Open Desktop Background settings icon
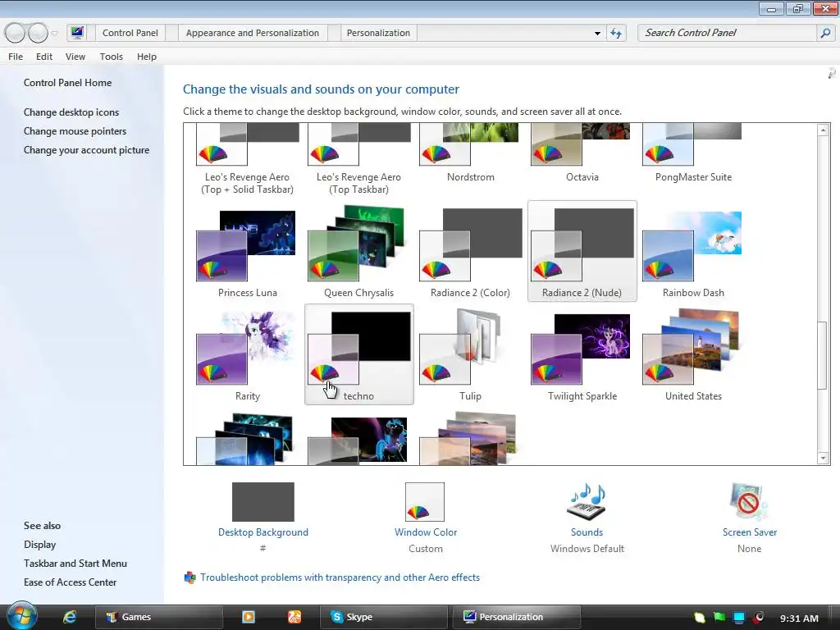The image size is (840, 630). pos(263,502)
